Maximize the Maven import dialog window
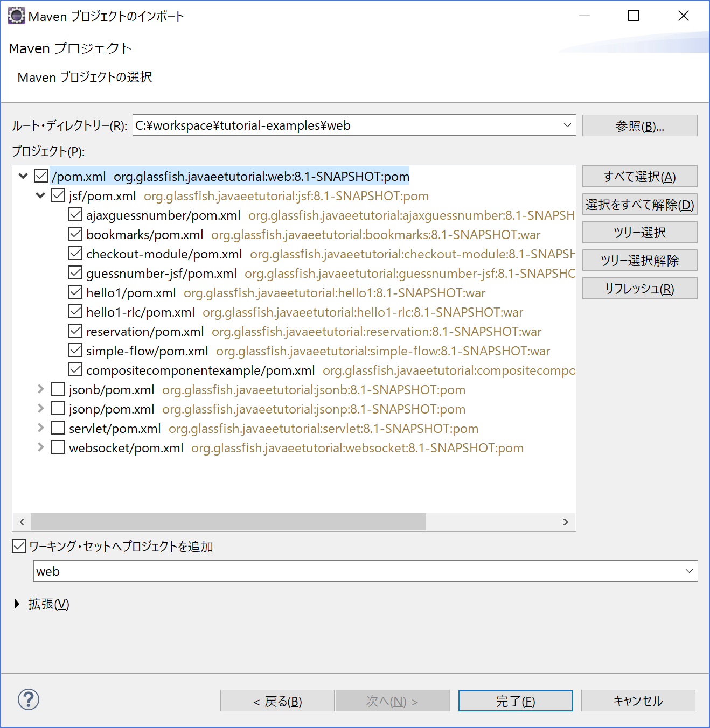Viewport: 710px width, 728px height. click(634, 16)
